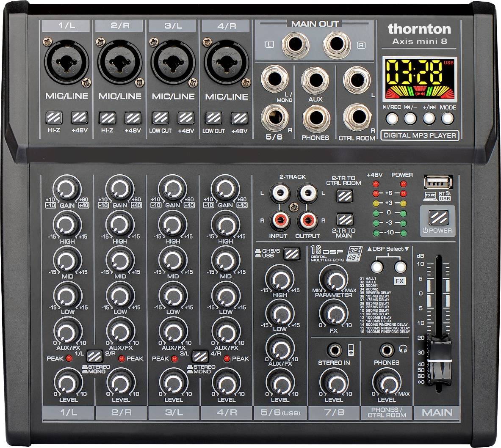Click the 5/6 R input jack
The width and height of the screenshot is (501, 448).
point(274,118)
